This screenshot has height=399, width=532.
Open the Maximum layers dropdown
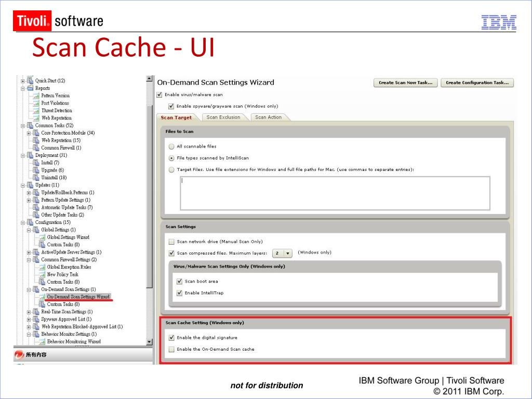coord(282,253)
